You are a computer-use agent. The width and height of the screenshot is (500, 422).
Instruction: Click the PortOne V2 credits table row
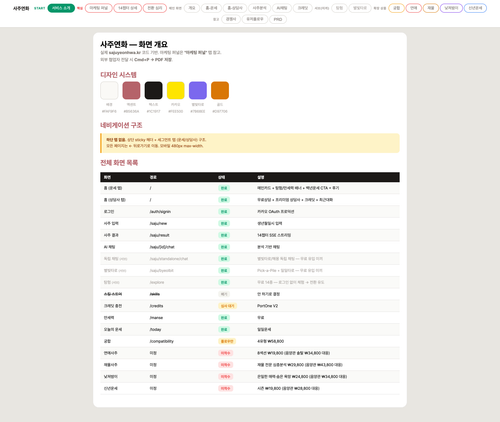pos(250,306)
